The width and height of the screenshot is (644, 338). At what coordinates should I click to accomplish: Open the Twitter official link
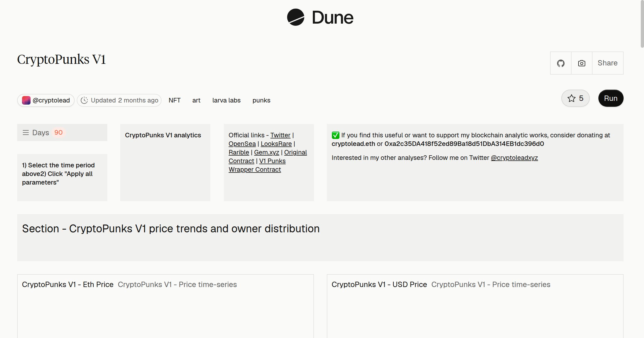pyautogui.click(x=280, y=135)
